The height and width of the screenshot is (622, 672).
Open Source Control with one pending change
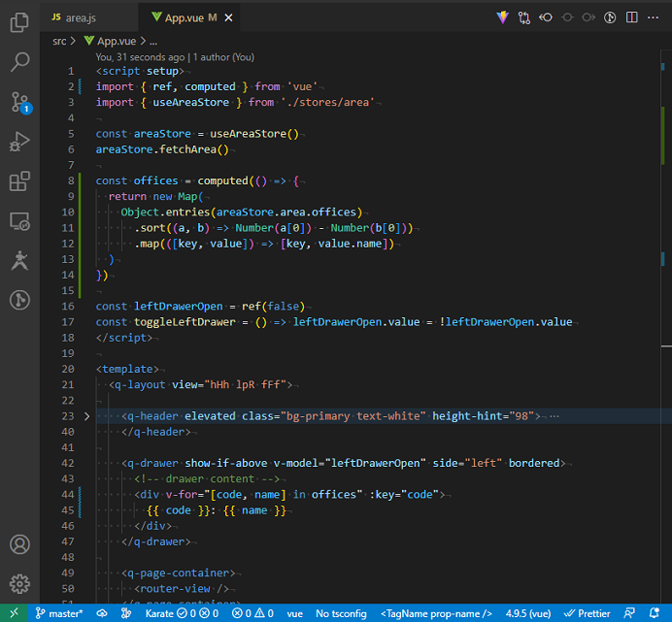(x=19, y=102)
